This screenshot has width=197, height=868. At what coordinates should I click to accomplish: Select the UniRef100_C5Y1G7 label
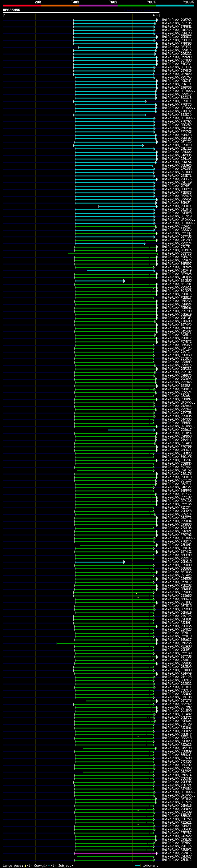tap(177, 497)
